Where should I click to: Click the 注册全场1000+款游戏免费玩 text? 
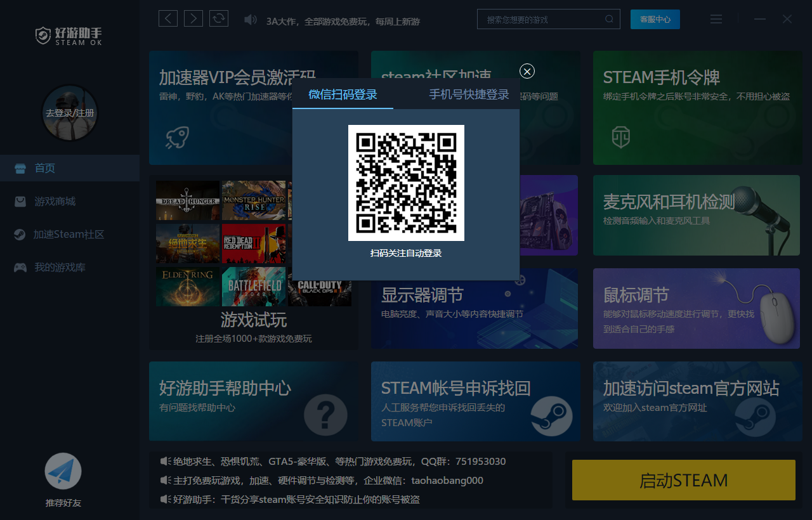point(254,339)
